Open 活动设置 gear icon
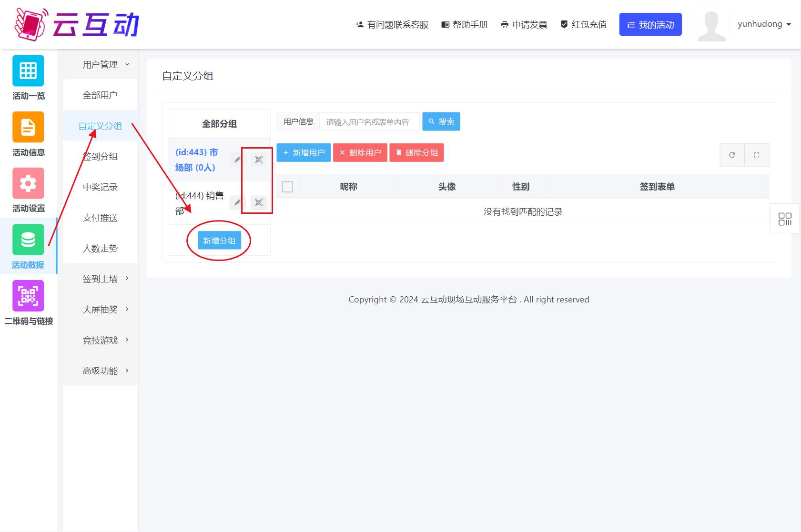801x532 pixels. (x=28, y=183)
